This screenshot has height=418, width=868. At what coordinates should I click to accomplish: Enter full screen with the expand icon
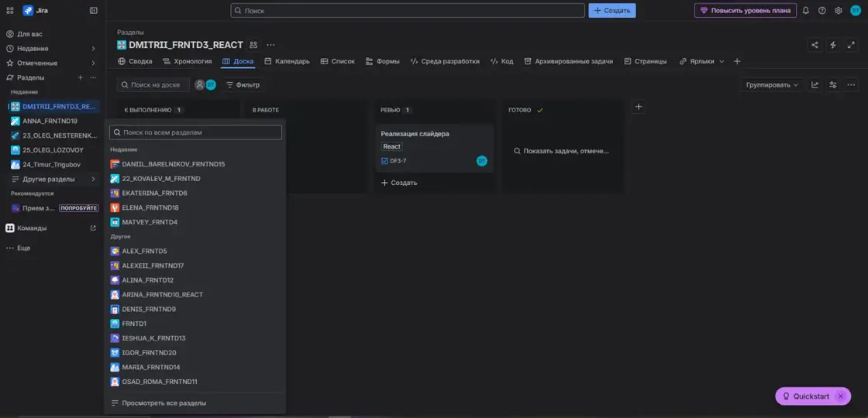click(851, 46)
